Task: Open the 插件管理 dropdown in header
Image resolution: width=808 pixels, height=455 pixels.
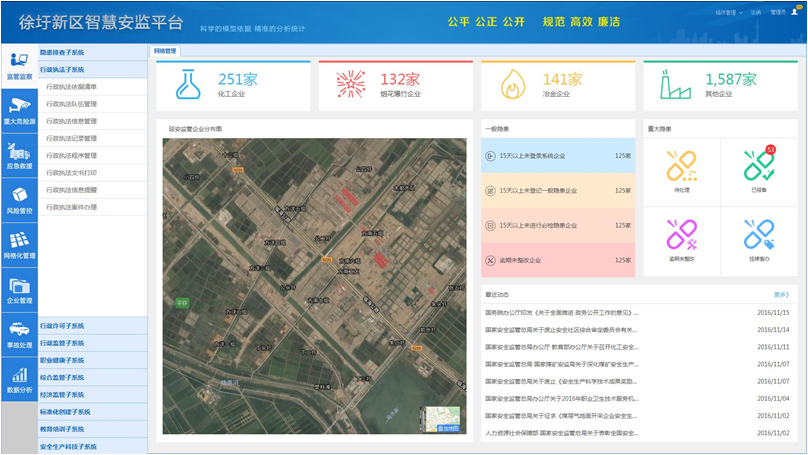Action: pyautogui.click(x=728, y=13)
